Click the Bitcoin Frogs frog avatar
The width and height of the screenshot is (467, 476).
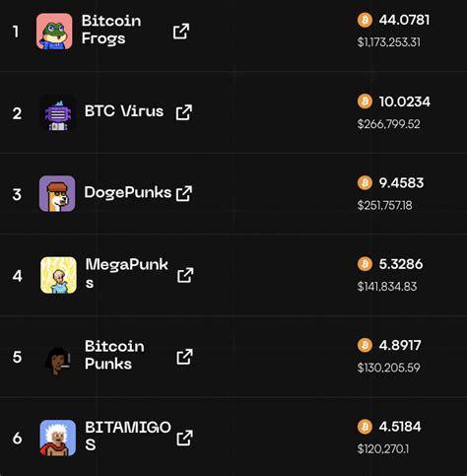point(54,32)
